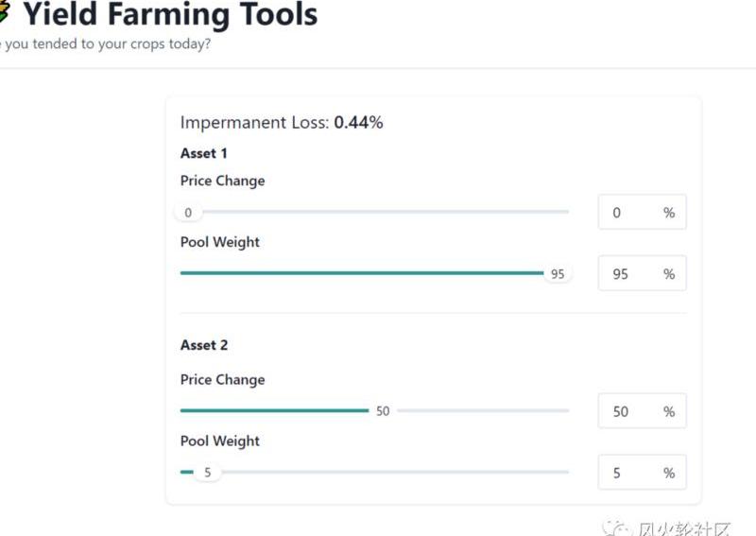Focus the Asset 2 Price Change input showing 50

[x=642, y=410]
